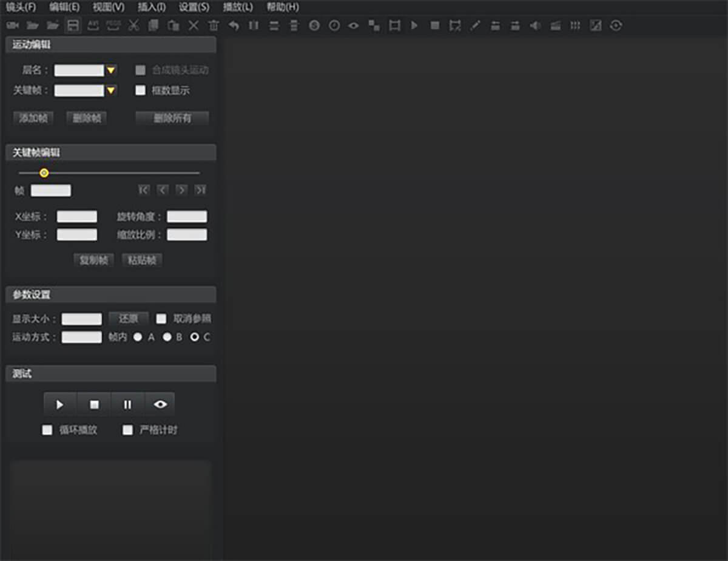Click the play triangle in top toolbar
The width and height of the screenshot is (728, 561).
coord(414,25)
